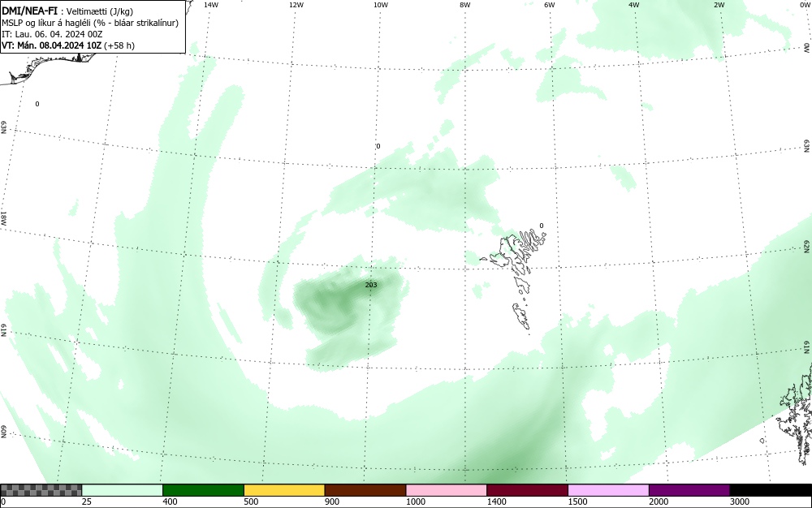Click the 0 label just north of the Faroe Islands
The height and width of the screenshot is (508, 812).
542,226
